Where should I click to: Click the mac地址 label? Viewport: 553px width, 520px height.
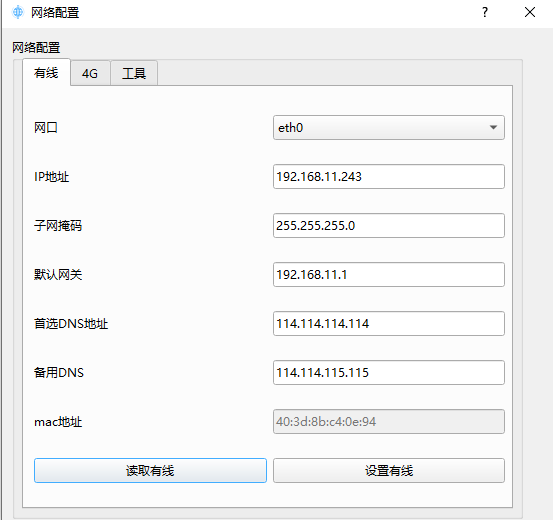(58, 422)
